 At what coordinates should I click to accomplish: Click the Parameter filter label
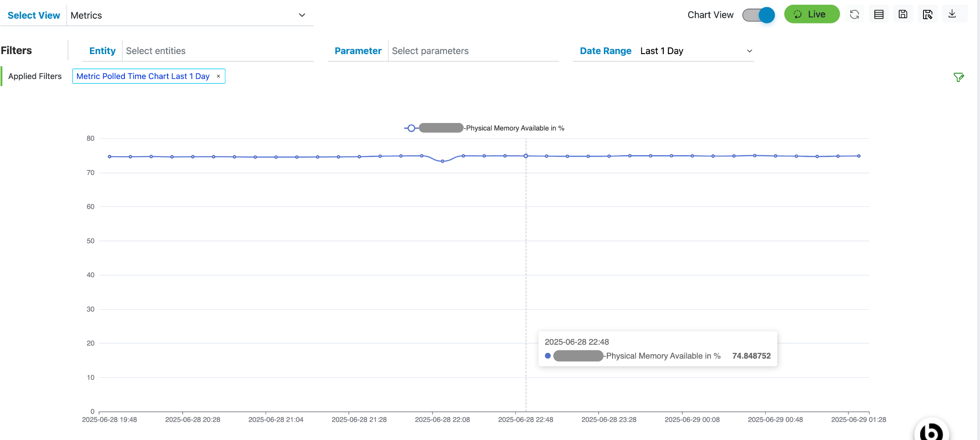[358, 51]
